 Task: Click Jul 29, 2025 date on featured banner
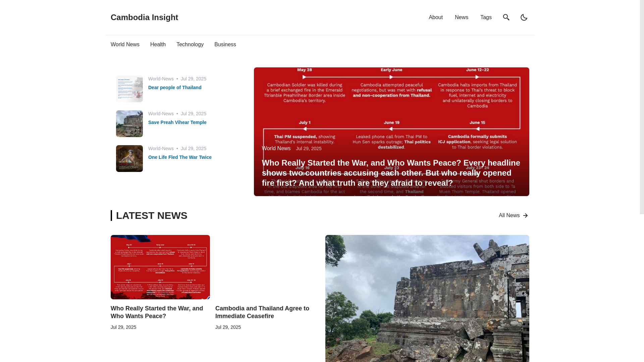(x=309, y=148)
